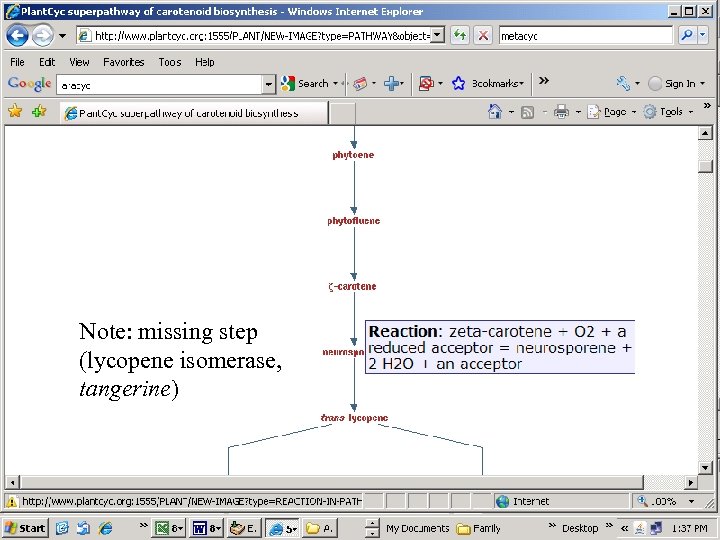Click the red Stop loading icon
Screen dimensions: 720x540
483,35
